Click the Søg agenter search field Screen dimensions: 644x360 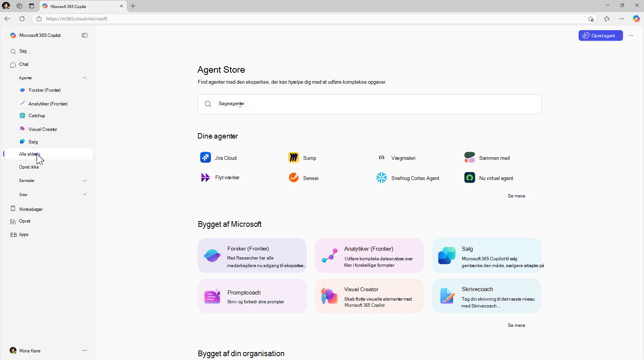[369, 104]
